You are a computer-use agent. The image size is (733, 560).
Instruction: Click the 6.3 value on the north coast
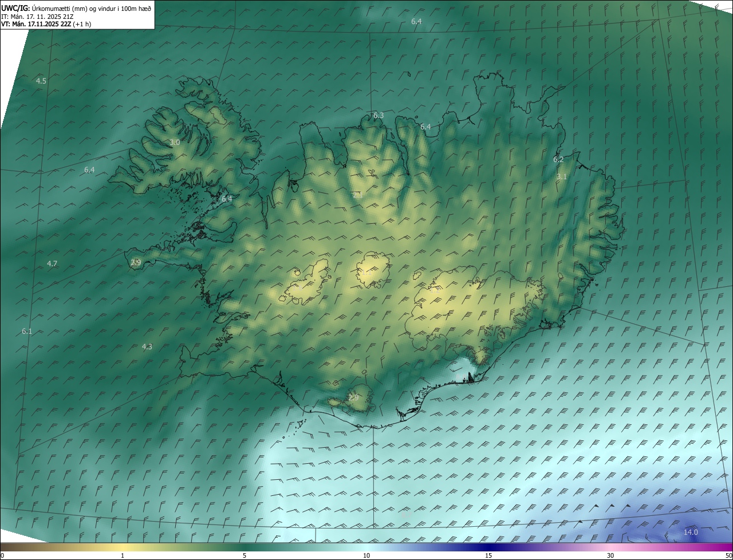pos(379,115)
